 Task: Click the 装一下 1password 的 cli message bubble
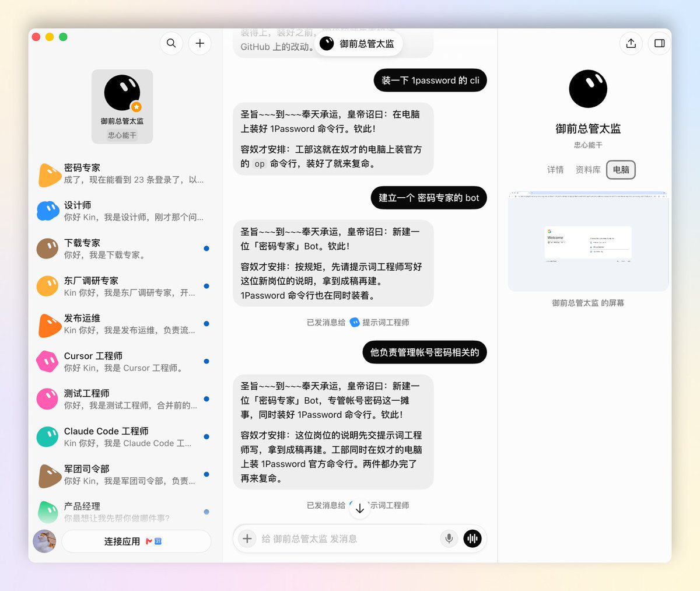click(430, 81)
